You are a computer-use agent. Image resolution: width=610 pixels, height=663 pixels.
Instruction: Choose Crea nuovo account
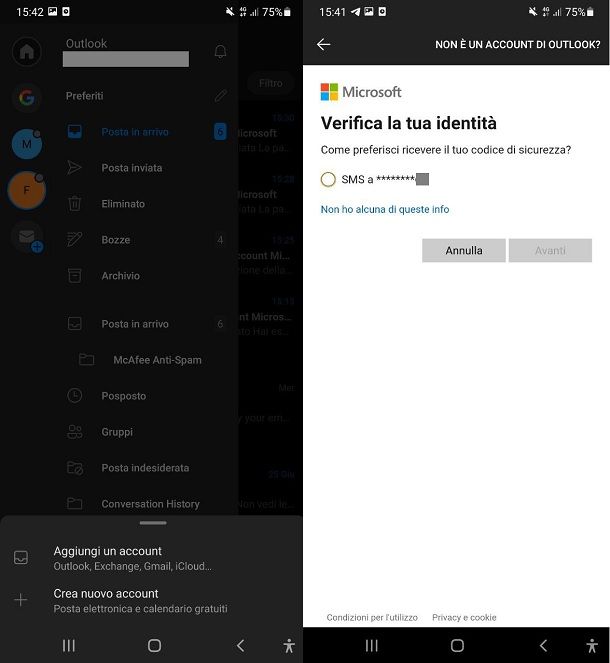coord(151,600)
